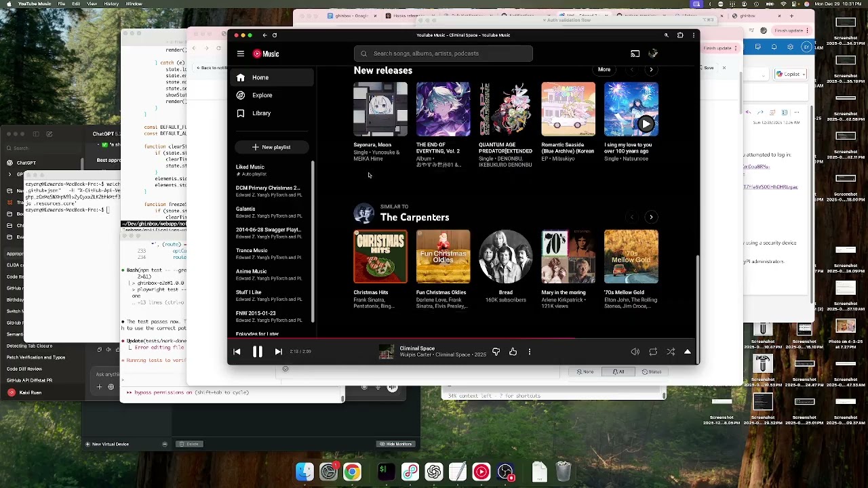Screen dimensions: 868x488
Task: Open the Trance Music playlist
Action: pos(270,253)
